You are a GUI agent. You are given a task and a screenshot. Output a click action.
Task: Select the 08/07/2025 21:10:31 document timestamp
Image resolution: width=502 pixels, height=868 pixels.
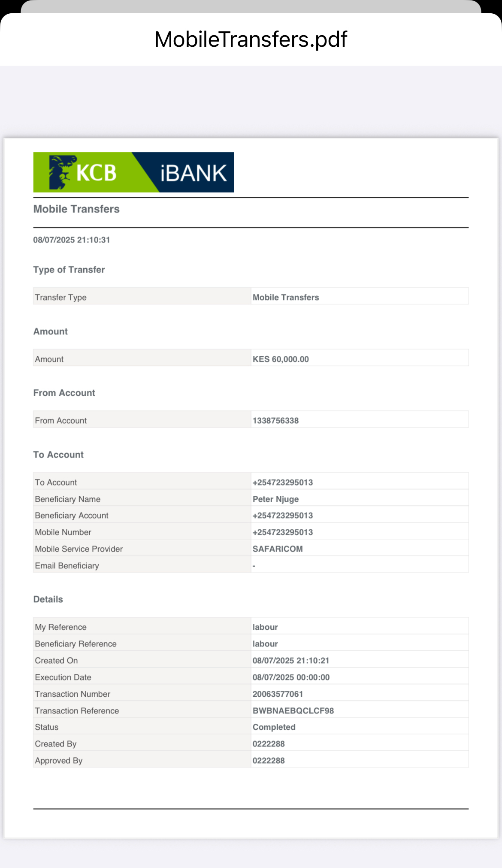click(72, 240)
